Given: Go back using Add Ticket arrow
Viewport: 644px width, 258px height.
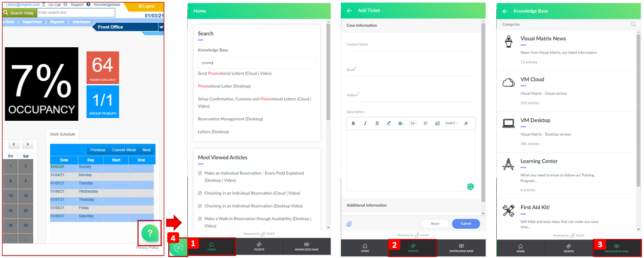Looking at the screenshot, I should [349, 10].
